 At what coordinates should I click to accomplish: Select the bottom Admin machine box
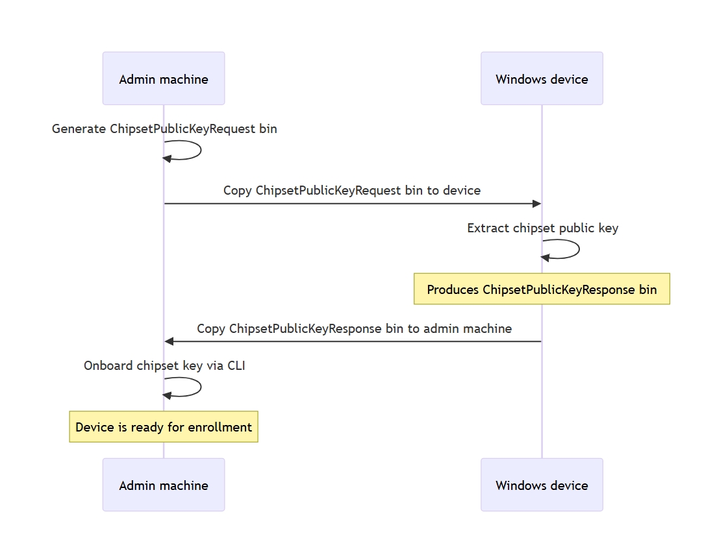coord(164,485)
